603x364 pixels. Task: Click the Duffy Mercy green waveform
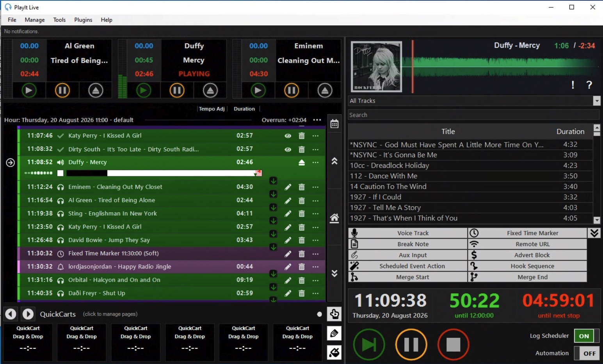pyautogui.click(x=502, y=67)
